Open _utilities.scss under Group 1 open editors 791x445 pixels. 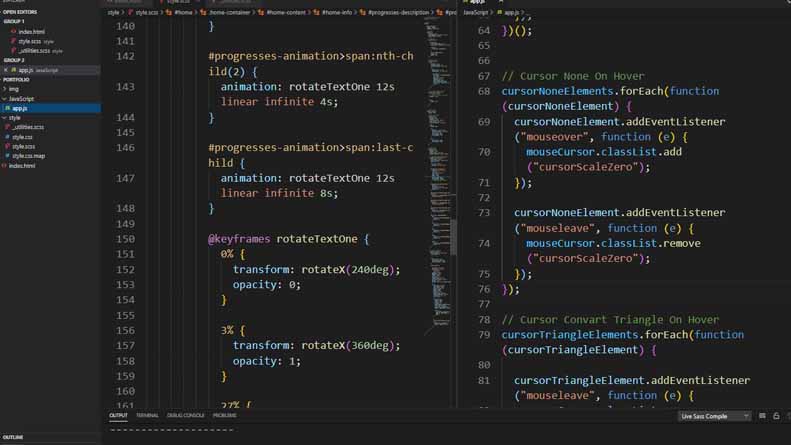(34, 51)
